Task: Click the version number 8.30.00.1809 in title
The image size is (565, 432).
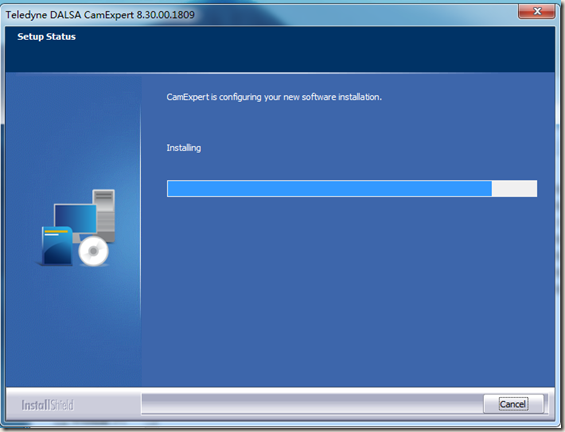Action: click(x=165, y=15)
